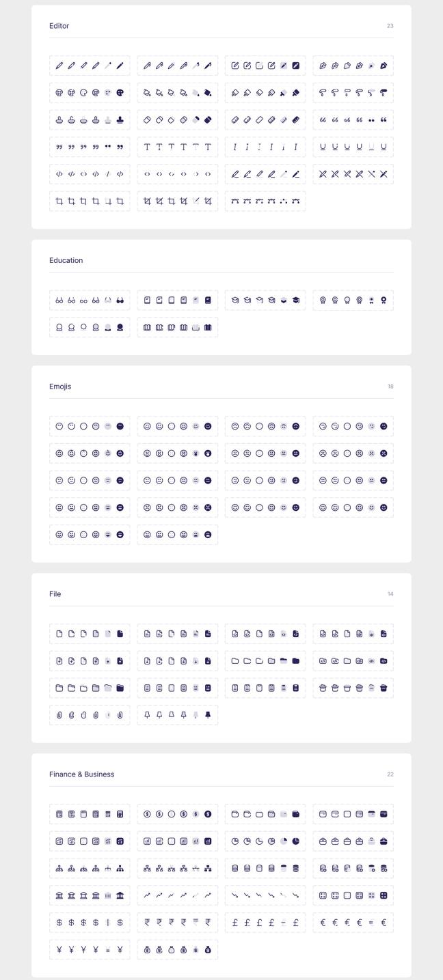Click the solid filled archive box icon
The image size is (443, 980).
[x=384, y=688]
